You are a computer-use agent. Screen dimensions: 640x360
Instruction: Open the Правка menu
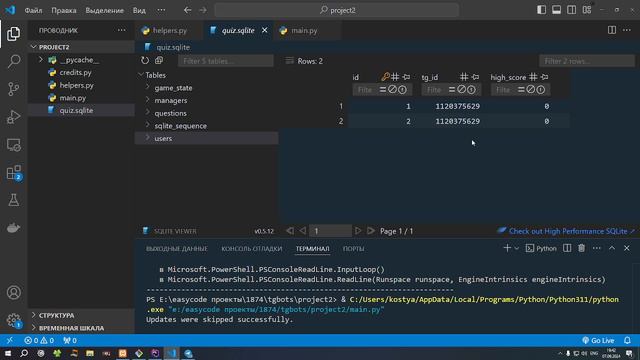pos(64,10)
